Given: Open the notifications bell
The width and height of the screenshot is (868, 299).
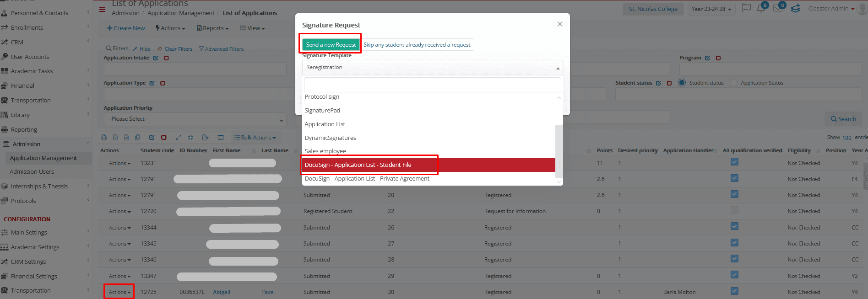Looking at the screenshot, I should click(761, 8).
